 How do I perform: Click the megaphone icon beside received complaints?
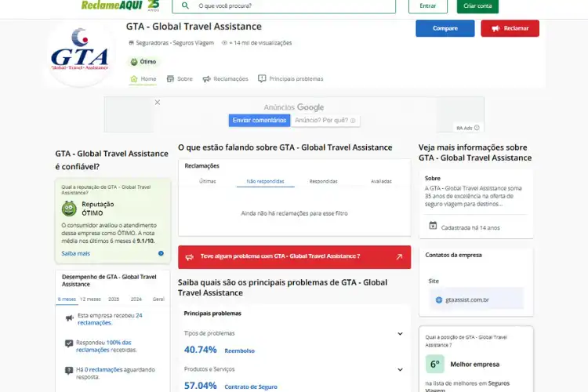pos(69,318)
